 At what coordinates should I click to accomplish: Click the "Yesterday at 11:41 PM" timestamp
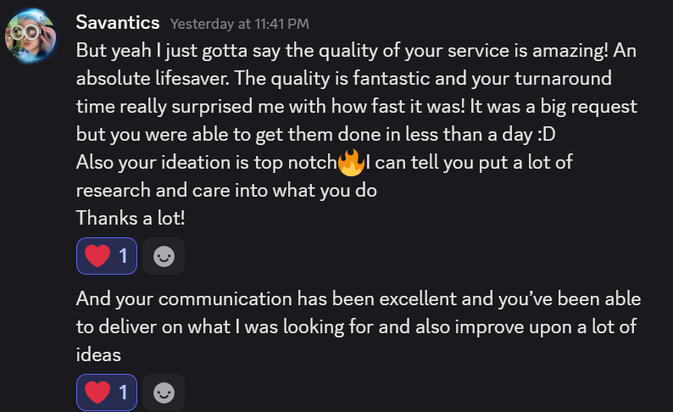[239, 23]
